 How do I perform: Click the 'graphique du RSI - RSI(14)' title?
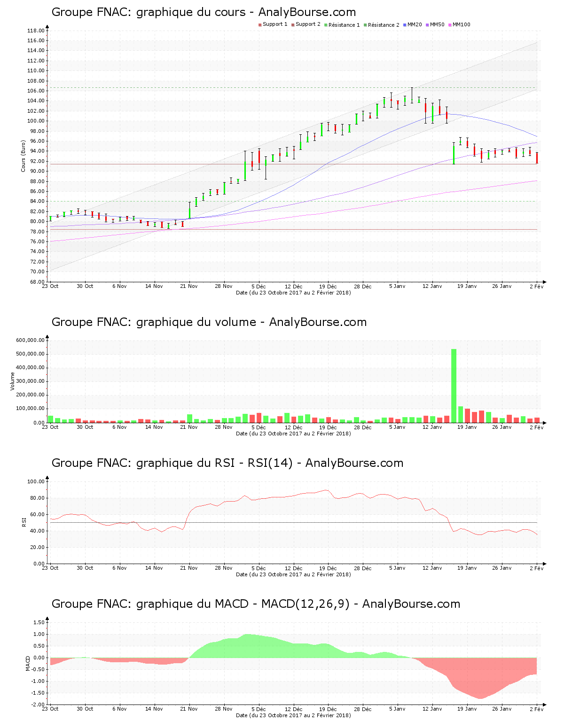pos(227,463)
